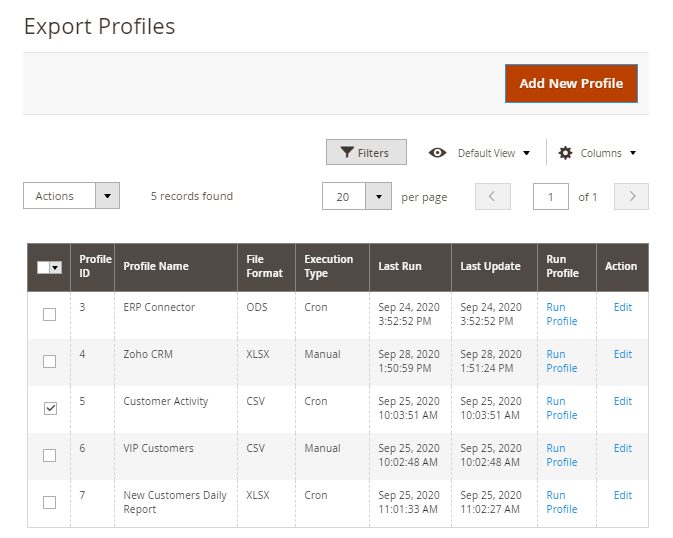Uncheck the Customer Activity row checkbox
The image size is (673, 538).
pos(50,408)
